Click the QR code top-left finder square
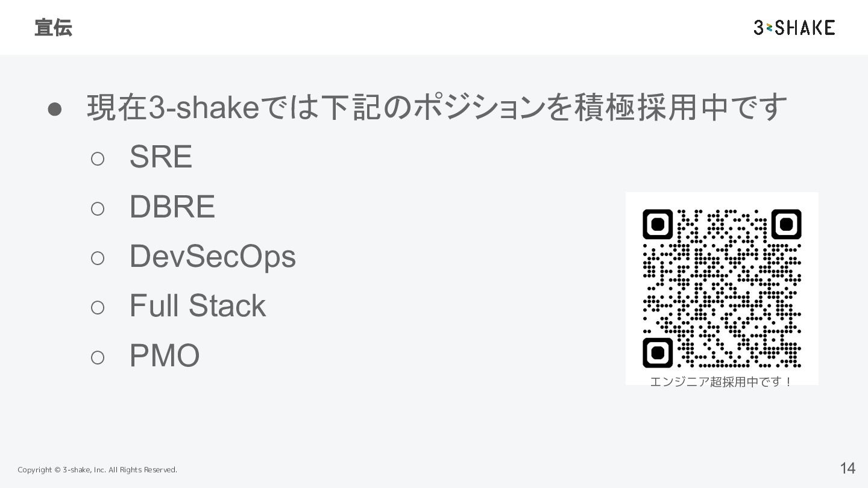 click(658, 225)
